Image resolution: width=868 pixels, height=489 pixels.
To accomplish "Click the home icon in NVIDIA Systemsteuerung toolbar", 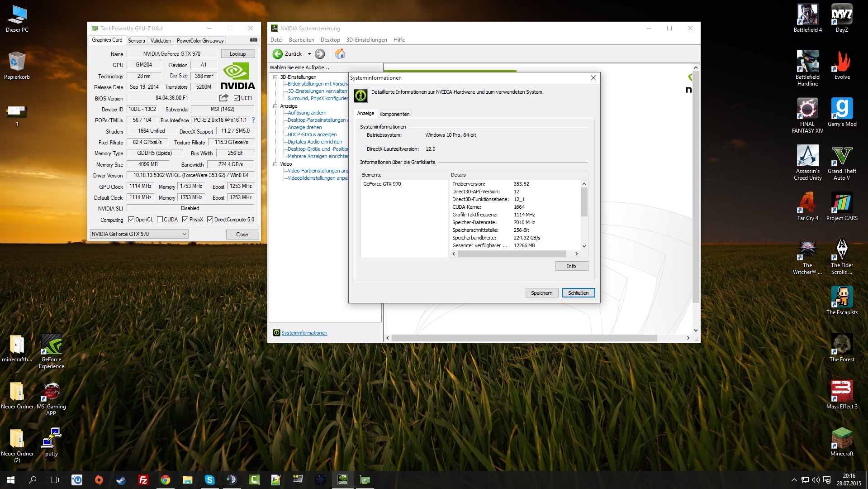I will point(340,54).
